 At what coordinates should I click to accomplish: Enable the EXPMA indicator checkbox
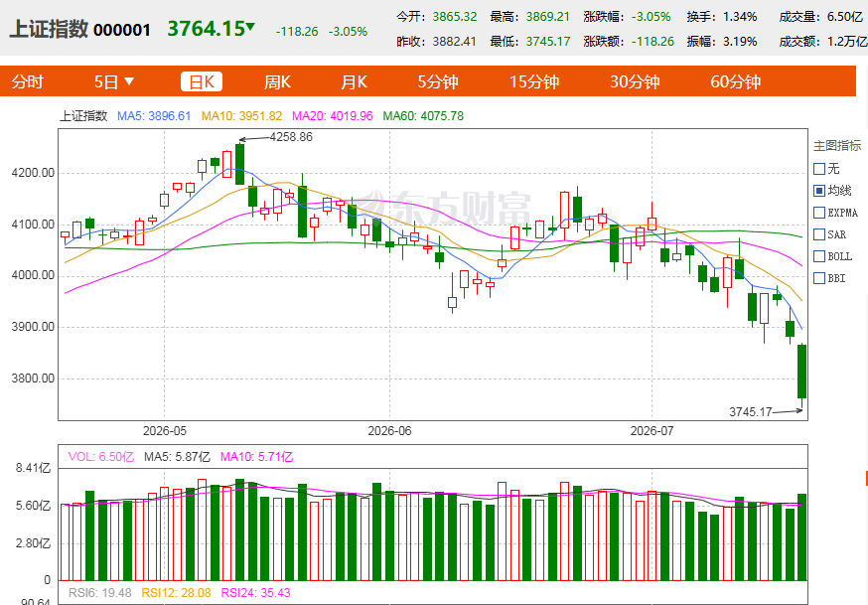(x=819, y=213)
